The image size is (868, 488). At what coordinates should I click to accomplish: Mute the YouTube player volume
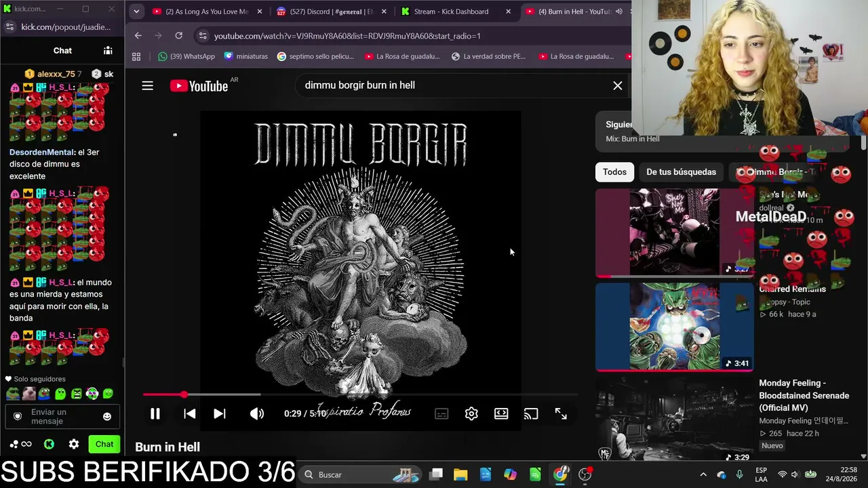[x=256, y=413]
